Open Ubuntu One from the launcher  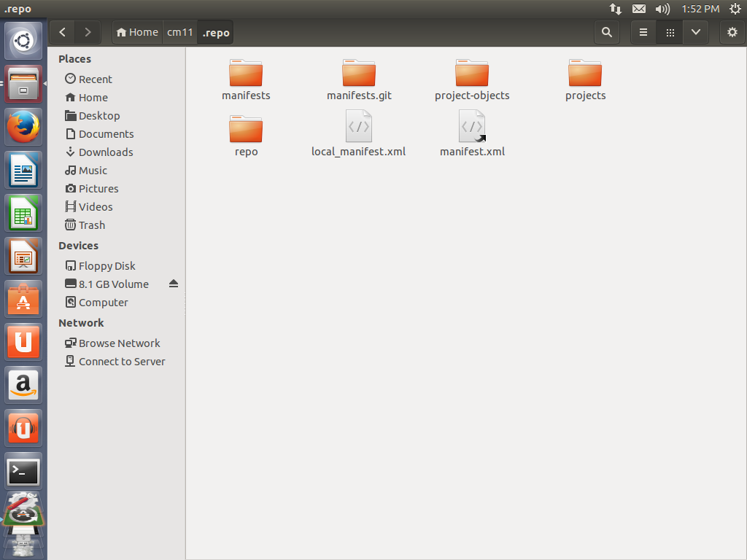tap(23, 342)
